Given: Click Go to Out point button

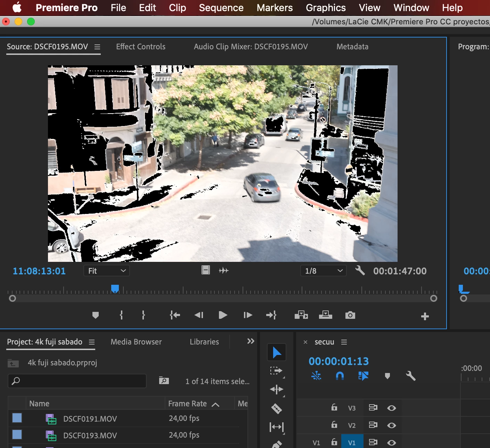Looking at the screenshot, I should tap(271, 315).
